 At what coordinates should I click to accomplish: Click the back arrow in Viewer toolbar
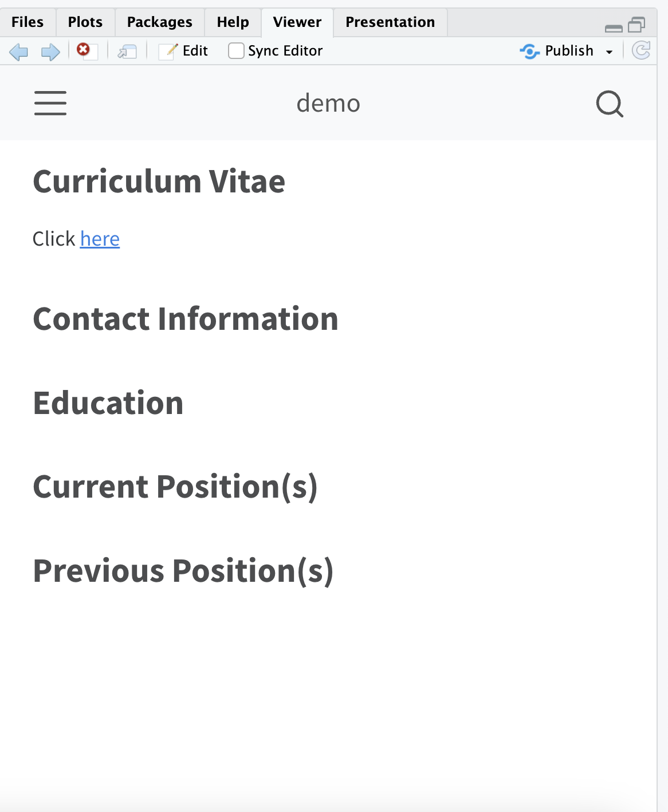pos(19,52)
